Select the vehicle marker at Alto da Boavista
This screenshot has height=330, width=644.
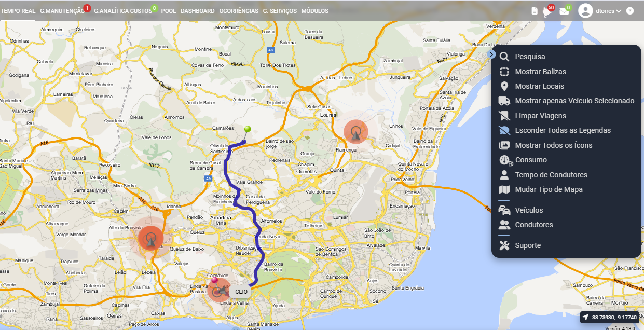tap(151, 239)
